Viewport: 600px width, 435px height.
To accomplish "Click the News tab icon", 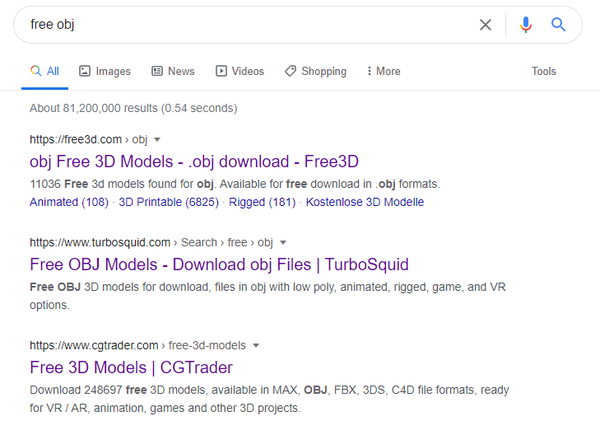I will 157,72.
